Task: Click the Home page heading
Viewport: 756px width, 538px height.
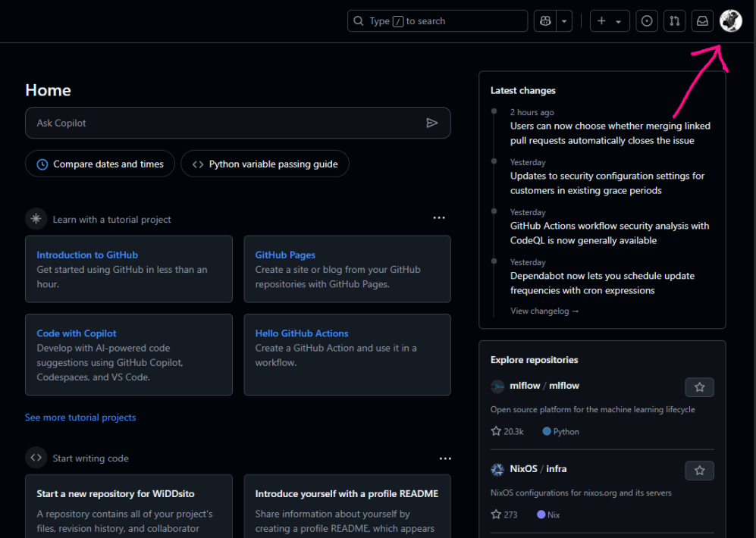Action: [x=49, y=90]
